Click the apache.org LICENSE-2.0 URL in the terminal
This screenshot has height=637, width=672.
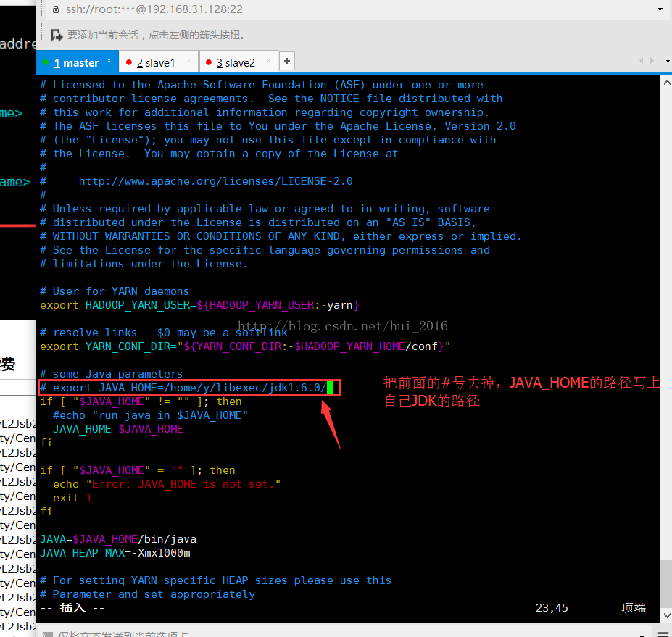coord(215,181)
